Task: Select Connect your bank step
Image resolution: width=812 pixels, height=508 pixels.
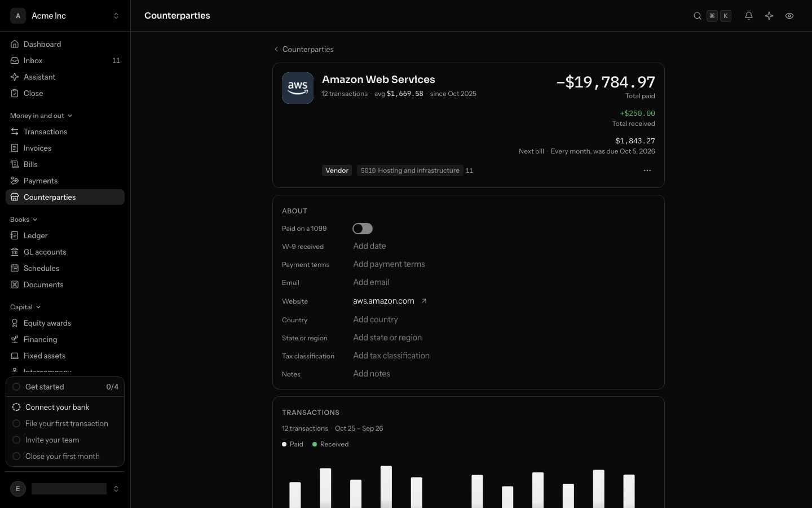Action: click(x=65, y=407)
